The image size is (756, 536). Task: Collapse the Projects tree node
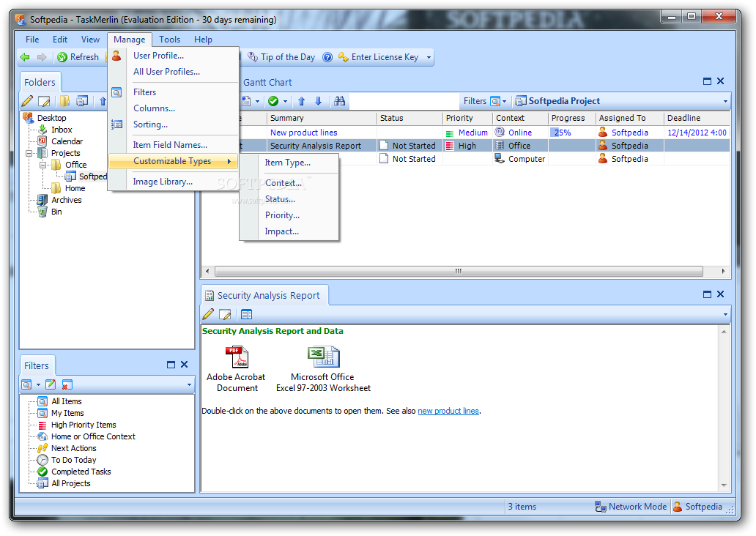pos(29,153)
